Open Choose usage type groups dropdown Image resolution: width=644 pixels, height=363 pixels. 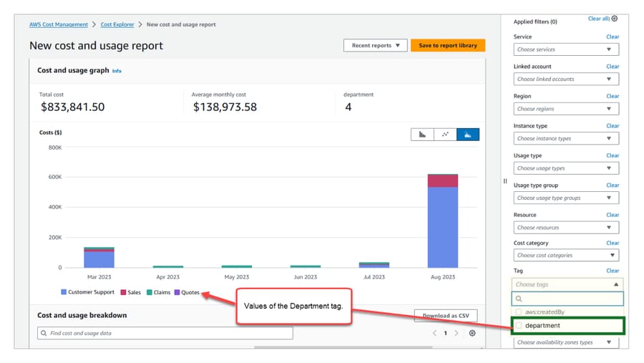pos(566,198)
